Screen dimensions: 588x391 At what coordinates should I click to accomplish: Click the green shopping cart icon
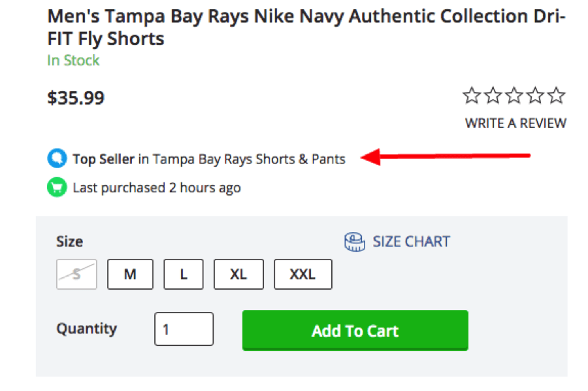pos(57,187)
